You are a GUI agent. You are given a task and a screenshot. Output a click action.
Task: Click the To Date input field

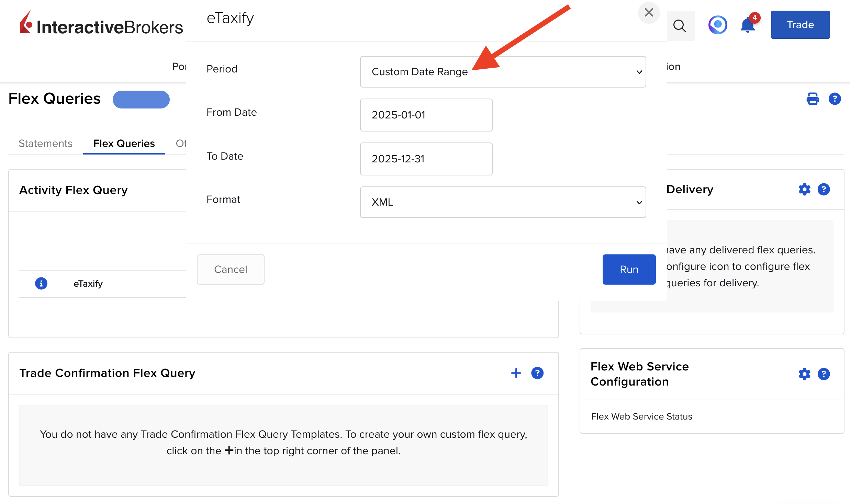coord(426,159)
